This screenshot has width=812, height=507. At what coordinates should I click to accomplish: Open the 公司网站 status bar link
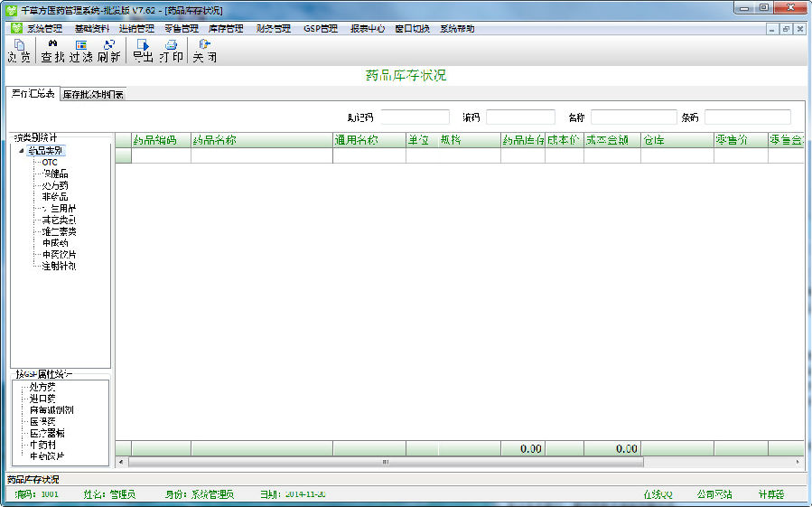(x=714, y=494)
